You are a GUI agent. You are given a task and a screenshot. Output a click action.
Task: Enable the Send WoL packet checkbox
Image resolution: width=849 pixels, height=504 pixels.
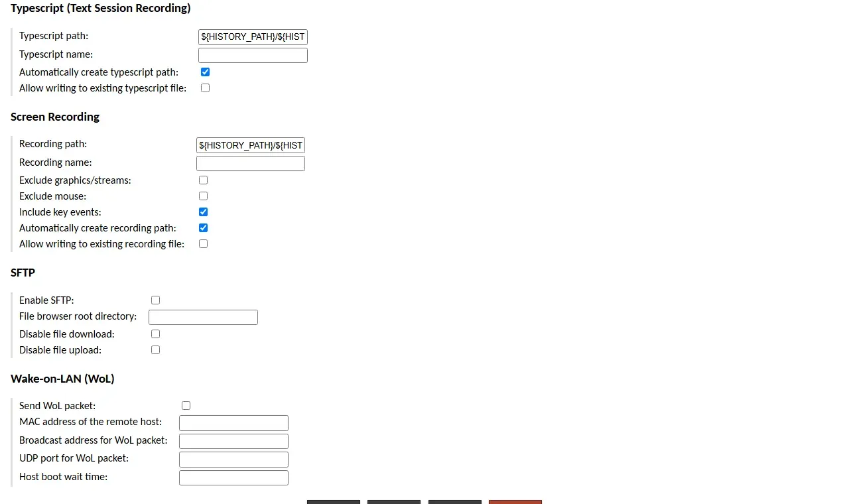(186, 406)
